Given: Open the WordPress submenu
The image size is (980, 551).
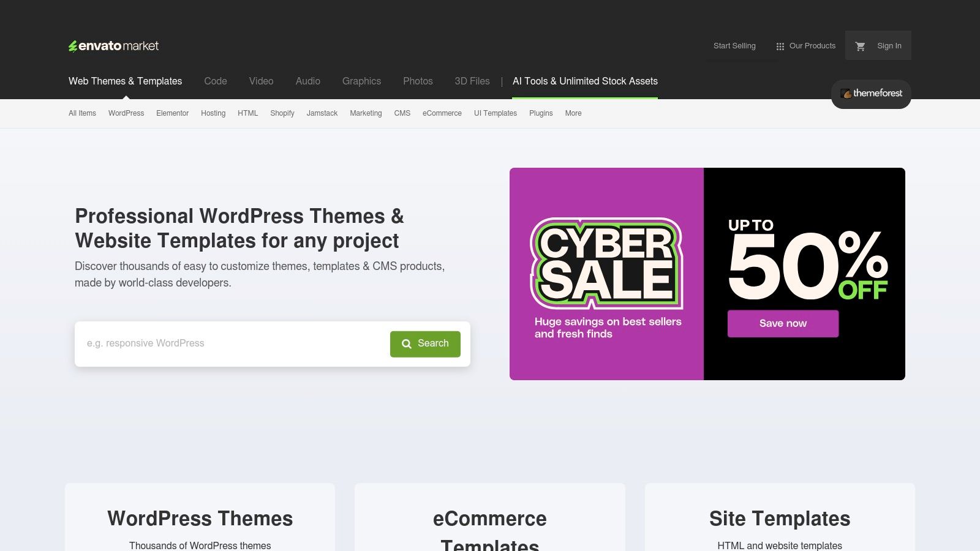Looking at the screenshot, I should pos(126,113).
